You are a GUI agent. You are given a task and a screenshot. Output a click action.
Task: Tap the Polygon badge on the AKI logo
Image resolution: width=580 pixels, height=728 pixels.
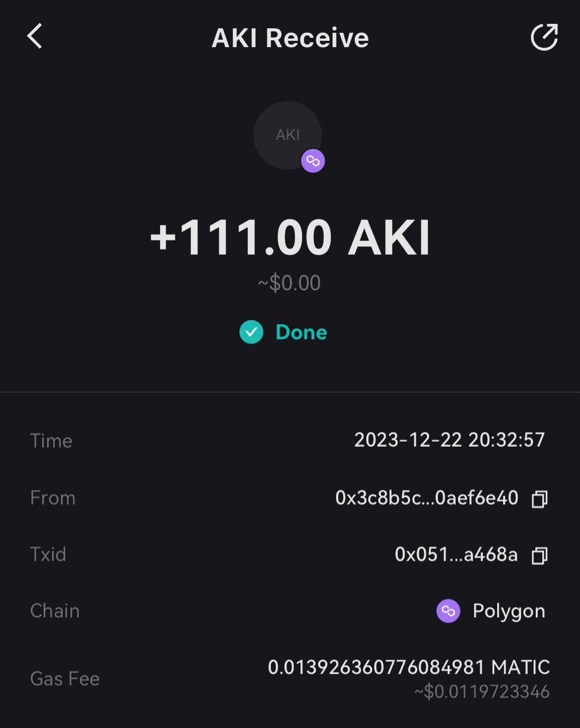(313, 161)
